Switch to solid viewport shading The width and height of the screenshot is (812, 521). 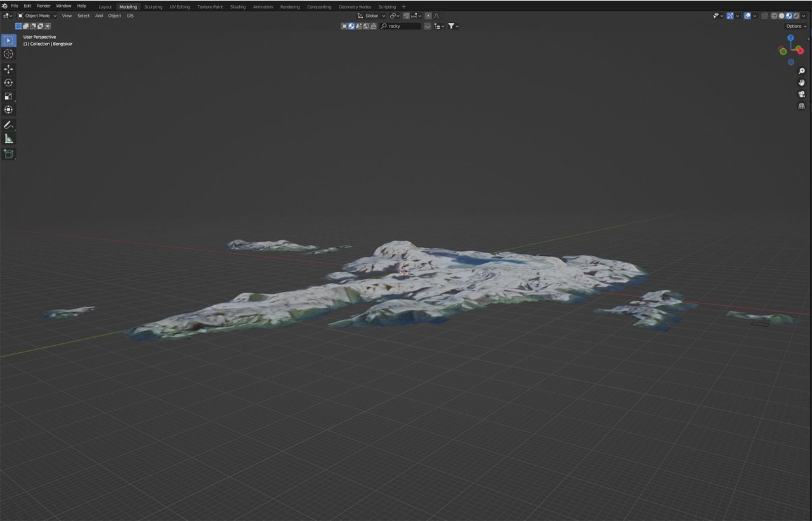782,16
